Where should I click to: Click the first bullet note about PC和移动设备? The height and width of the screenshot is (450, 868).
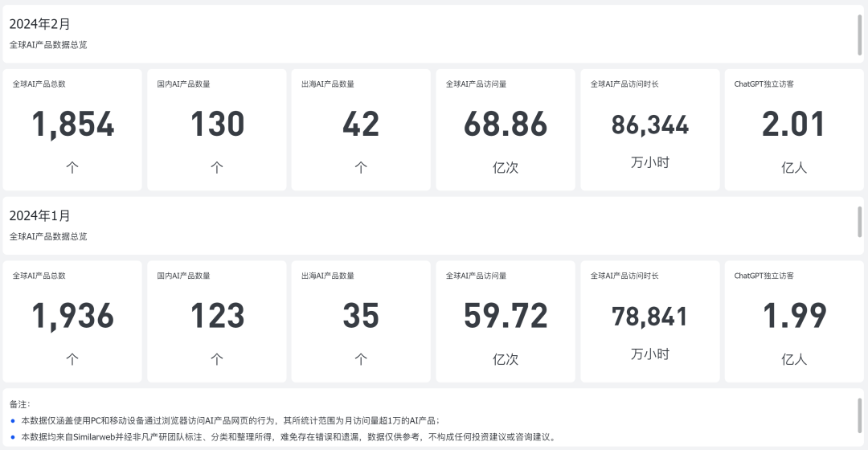point(231,420)
